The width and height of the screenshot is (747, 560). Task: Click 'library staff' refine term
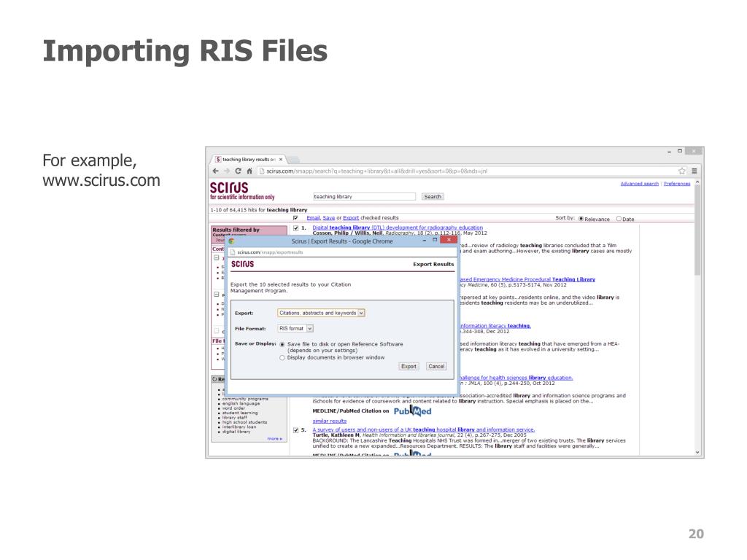tap(234, 418)
